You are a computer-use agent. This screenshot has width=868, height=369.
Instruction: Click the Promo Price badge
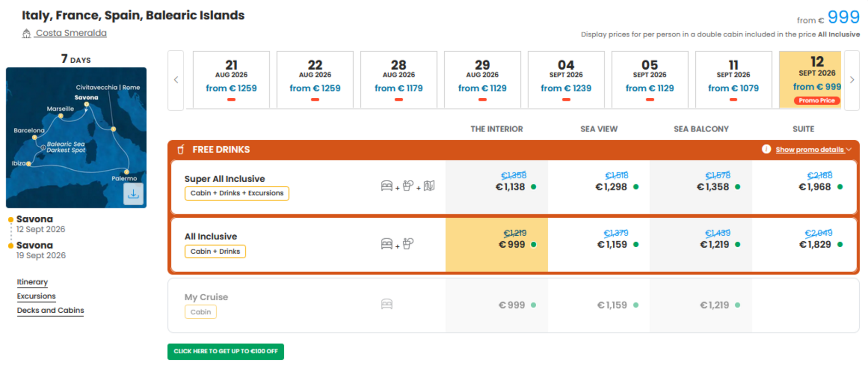pyautogui.click(x=817, y=101)
